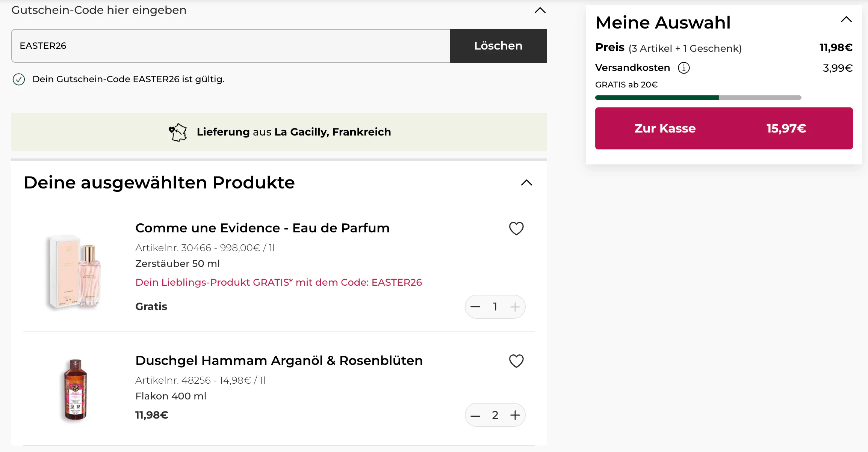Click the France map delivery icon
This screenshot has height=452, width=868.
pos(178,132)
